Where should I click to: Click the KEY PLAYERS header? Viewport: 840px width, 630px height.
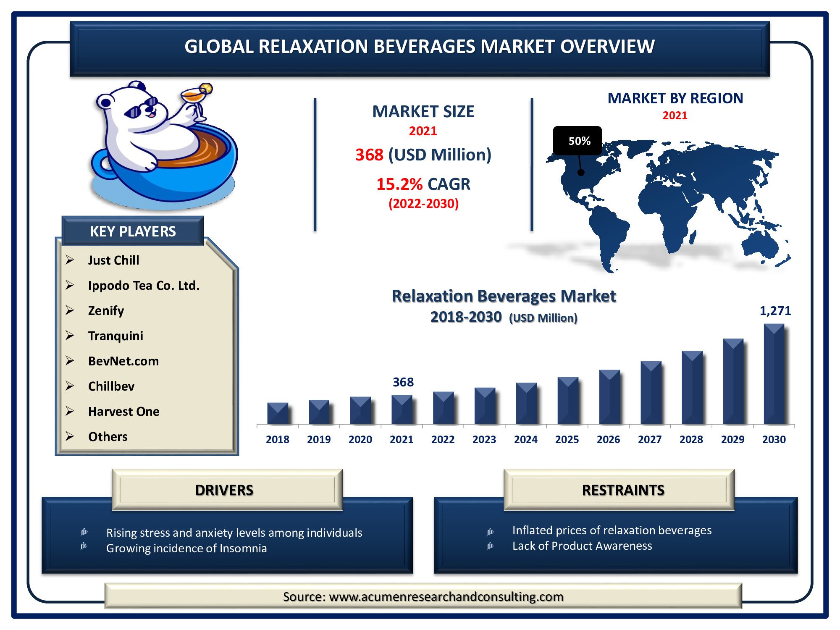[133, 231]
